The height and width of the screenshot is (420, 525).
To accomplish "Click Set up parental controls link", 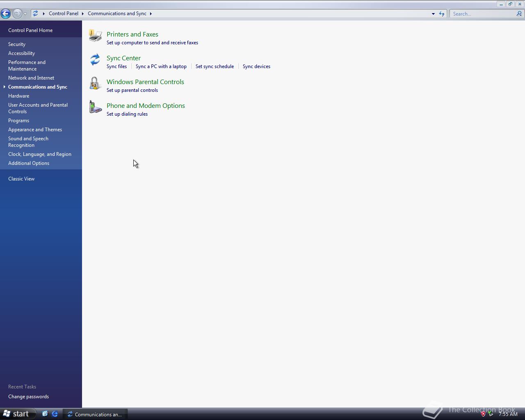I will tap(132, 90).
